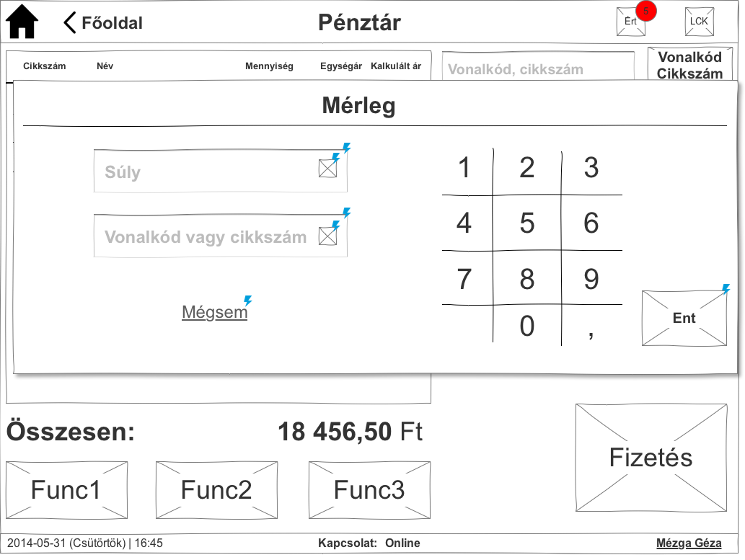The width and height of the screenshot is (745, 560).
Task: Tap keypad digit 7
Action: point(464,279)
